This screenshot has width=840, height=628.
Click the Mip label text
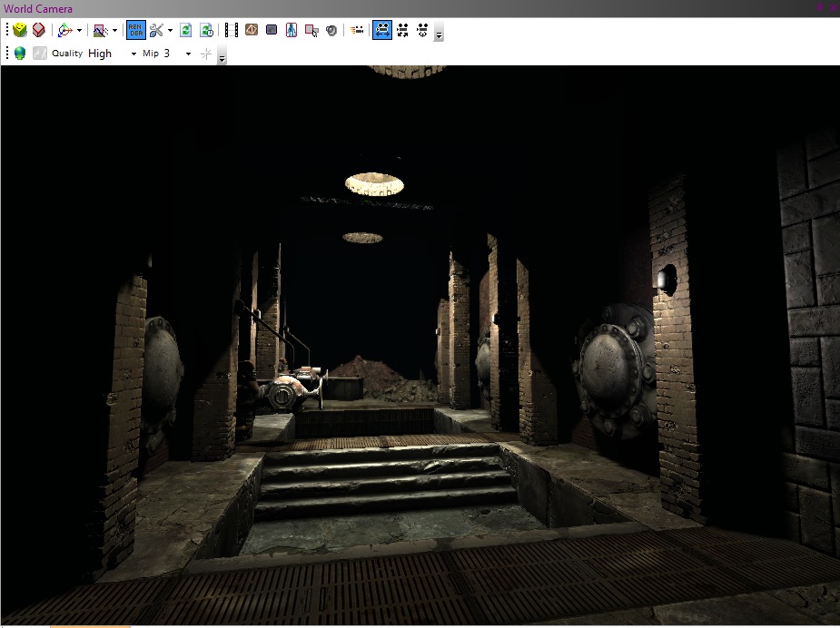pos(151,53)
